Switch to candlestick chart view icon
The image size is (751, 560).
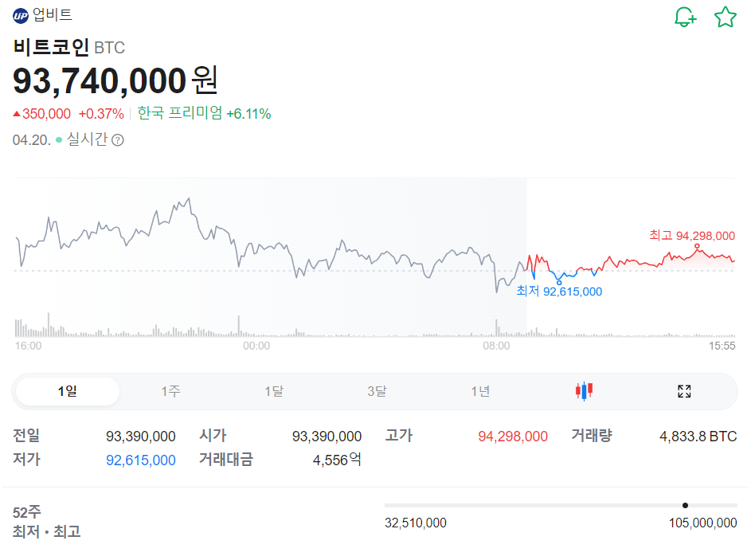(x=584, y=391)
